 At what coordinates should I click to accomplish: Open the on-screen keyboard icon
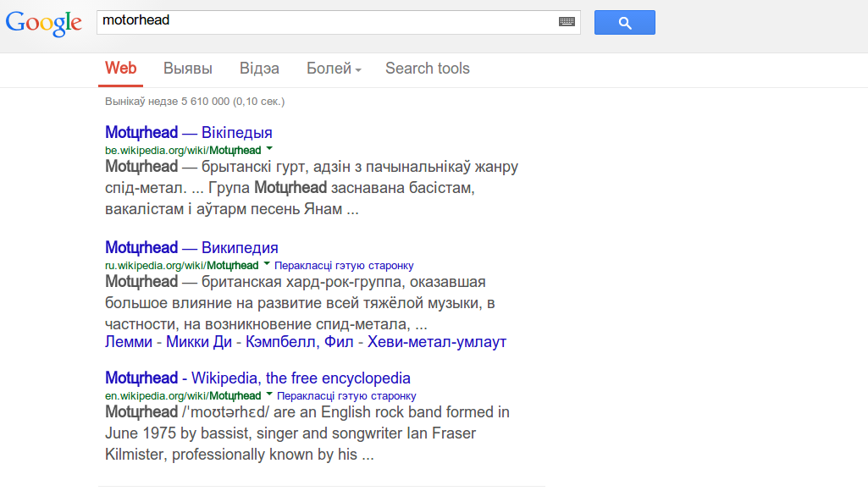[x=567, y=22]
